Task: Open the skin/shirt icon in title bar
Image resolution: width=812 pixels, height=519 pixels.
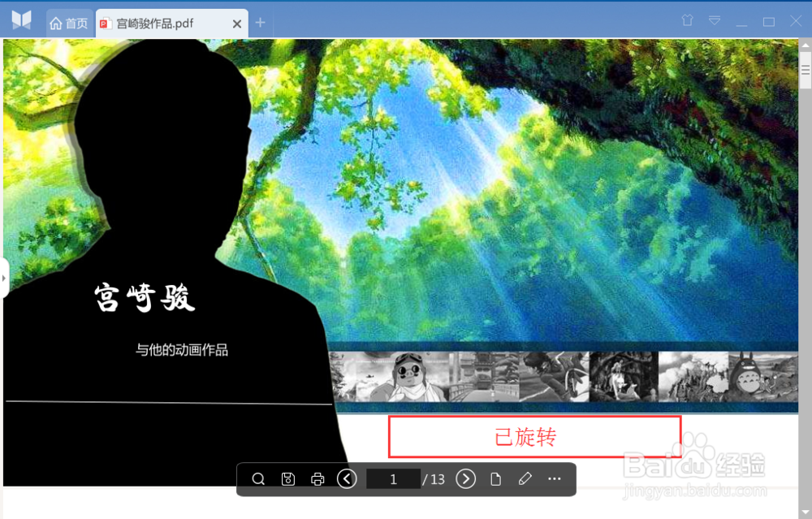Action: (687, 20)
